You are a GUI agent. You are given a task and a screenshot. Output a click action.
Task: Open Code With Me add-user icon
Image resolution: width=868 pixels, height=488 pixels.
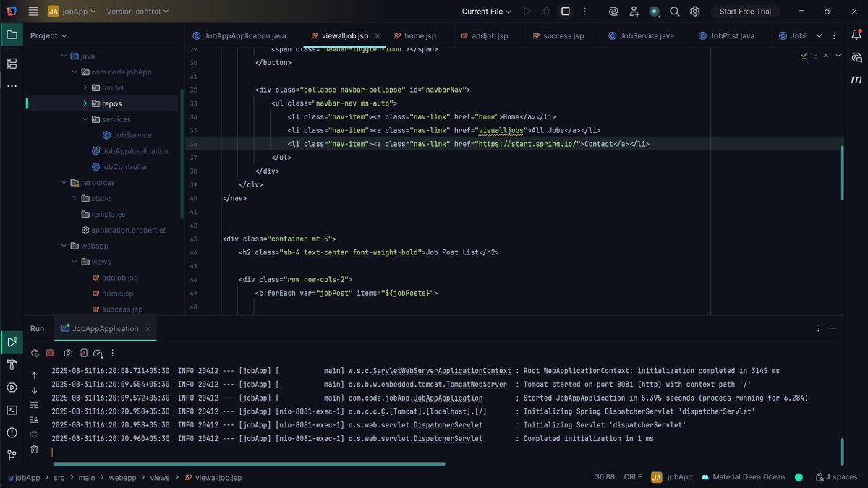(634, 11)
